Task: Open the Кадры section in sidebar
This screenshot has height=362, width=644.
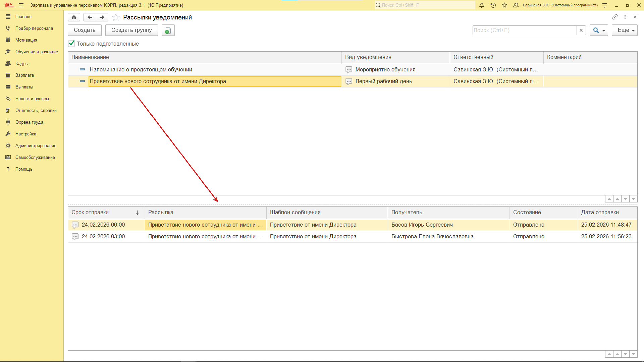Action: (22, 64)
